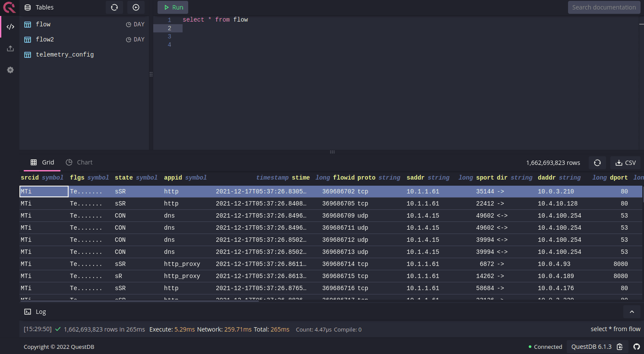644x354 pixels.
Task: Switch to the Chart tab
Action: tap(79, 162)
